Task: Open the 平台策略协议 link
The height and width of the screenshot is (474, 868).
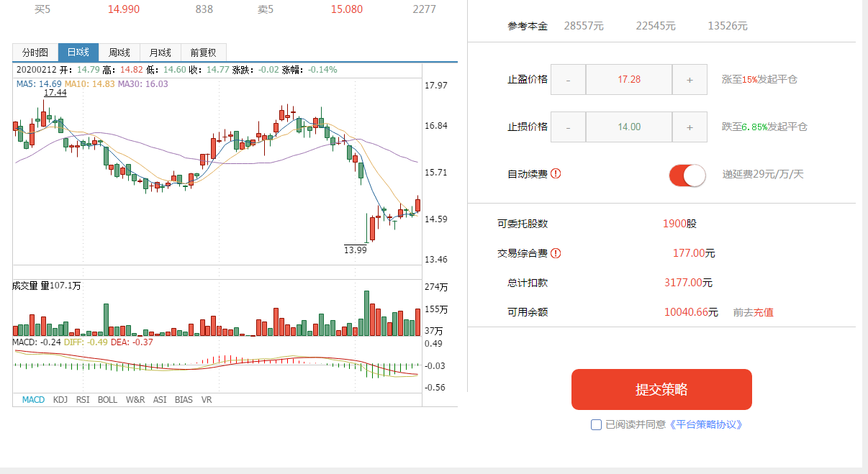Action: point(705,424)
